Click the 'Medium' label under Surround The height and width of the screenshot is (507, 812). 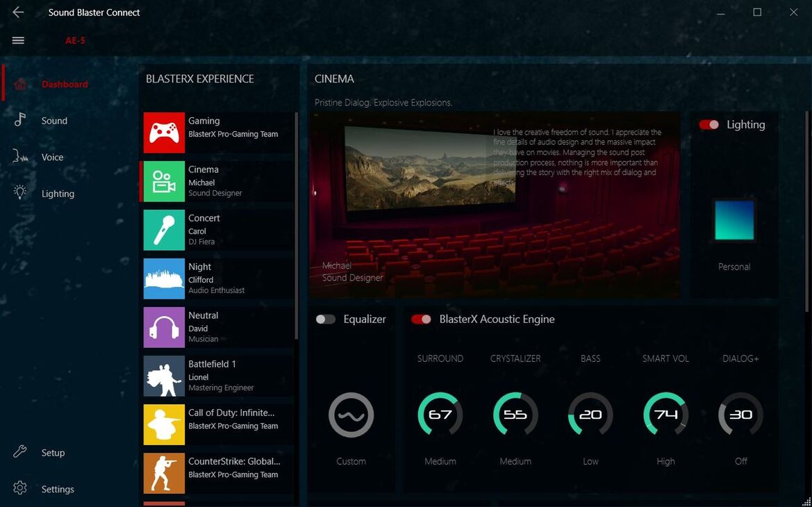pyautogui.click(x=440, y=461)
